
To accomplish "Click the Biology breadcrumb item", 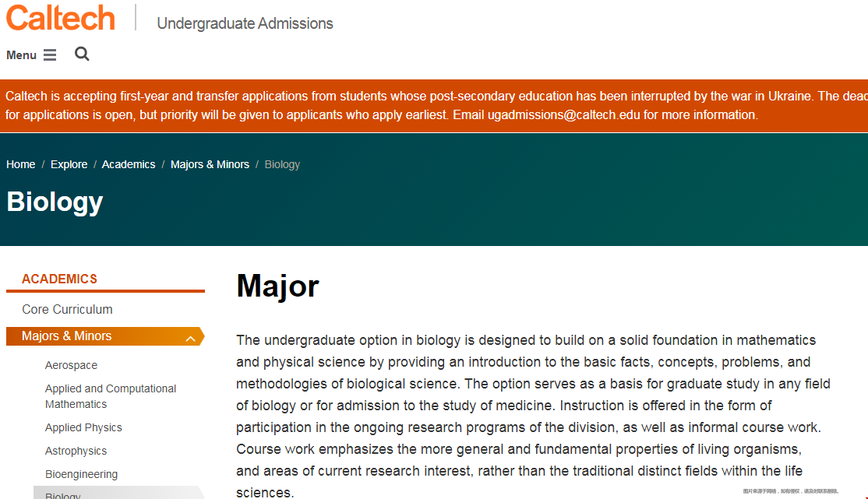I will point(282,164).
